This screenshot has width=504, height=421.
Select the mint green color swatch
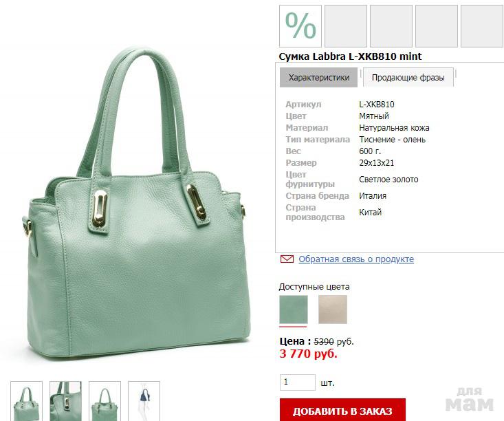(294, 310)
